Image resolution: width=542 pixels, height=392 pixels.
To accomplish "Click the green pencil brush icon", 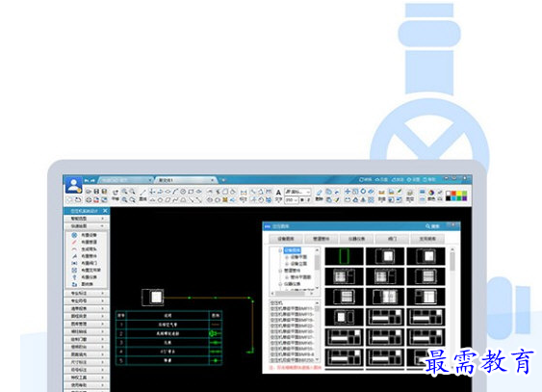I will 400,191.
